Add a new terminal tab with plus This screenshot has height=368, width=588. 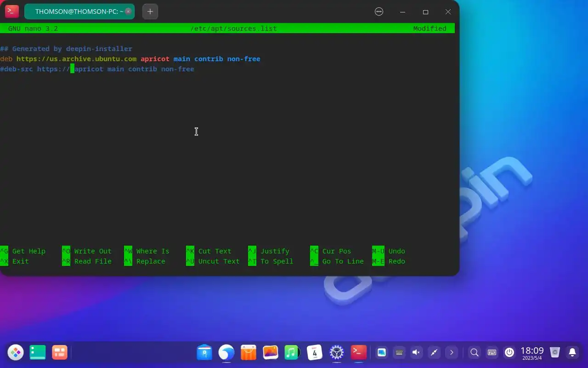point(150,11)
